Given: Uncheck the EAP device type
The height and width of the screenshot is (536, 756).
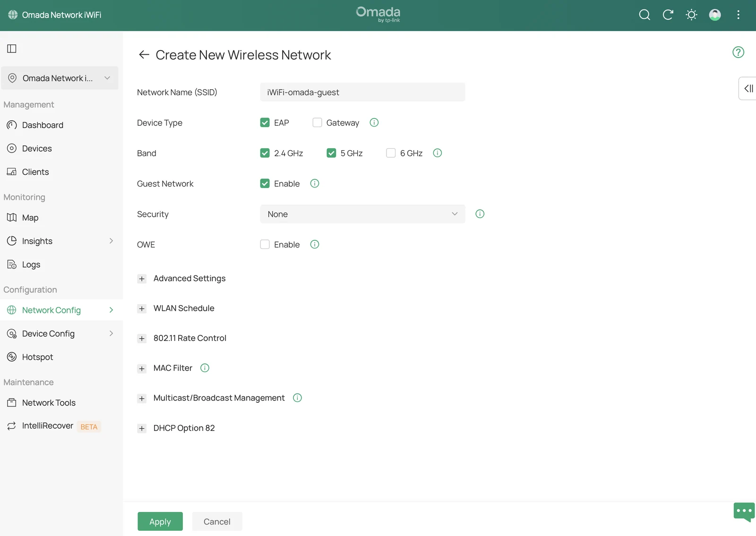Looking at the screenshot, I should (265, 123).
